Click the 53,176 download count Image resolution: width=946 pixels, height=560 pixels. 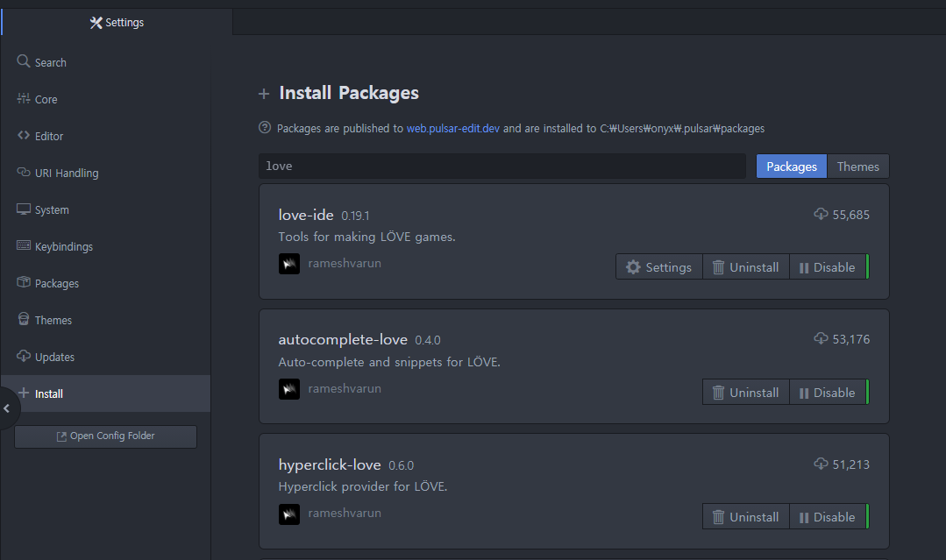click(851, 339)
